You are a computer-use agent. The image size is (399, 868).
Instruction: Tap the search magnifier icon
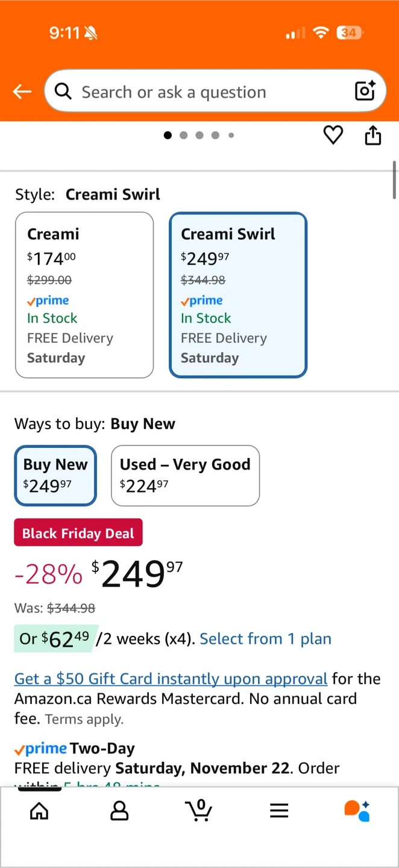(x=63, y=92)
